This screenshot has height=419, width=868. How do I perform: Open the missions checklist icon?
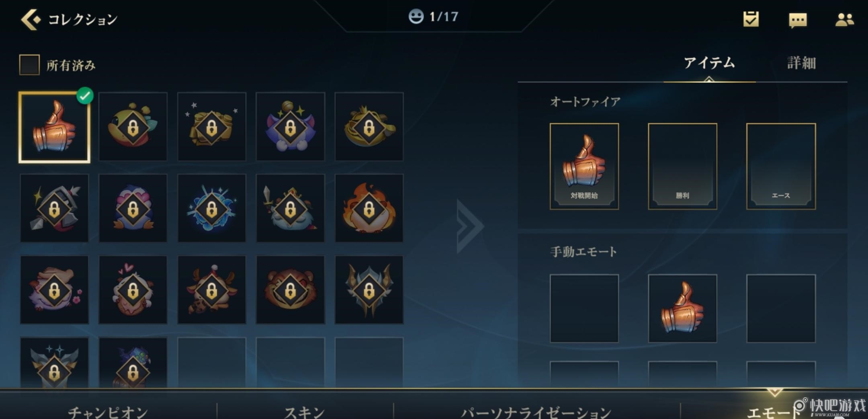(751, 19)
